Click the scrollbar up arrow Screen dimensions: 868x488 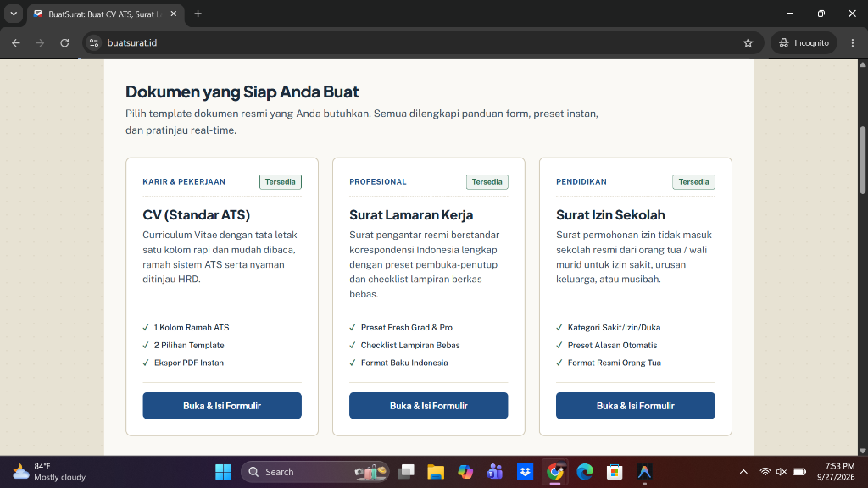tap(862, 64)
